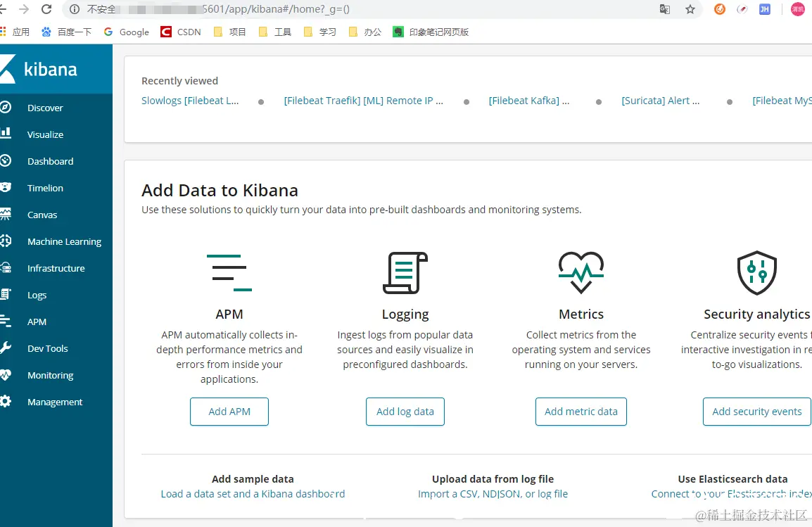Open the 百度一下 bookmark
812x527 pixels.
tap(66, 32)
